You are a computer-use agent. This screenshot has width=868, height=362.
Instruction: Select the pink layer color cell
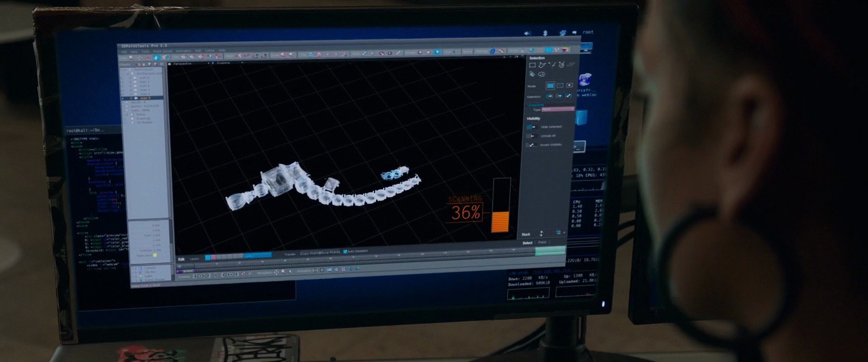tap(213, 257)
